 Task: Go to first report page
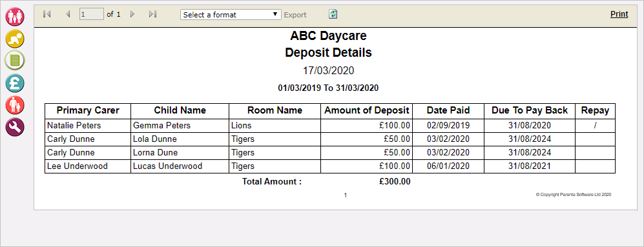[x=47, y=14]
